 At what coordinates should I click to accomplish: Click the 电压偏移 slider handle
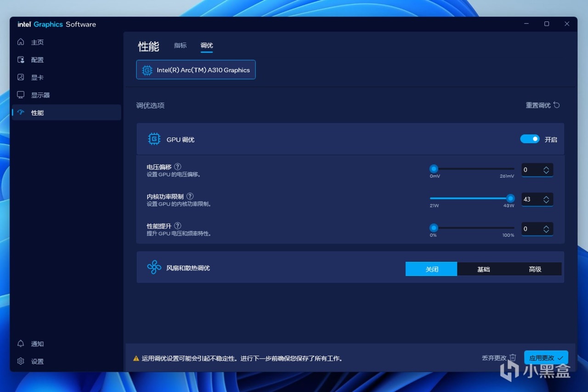pyautogui.click(x=434, y=169)
